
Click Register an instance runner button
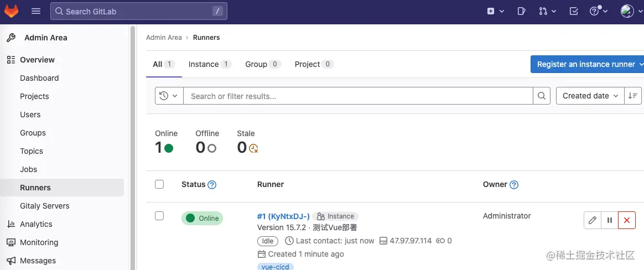coord(586,64)
